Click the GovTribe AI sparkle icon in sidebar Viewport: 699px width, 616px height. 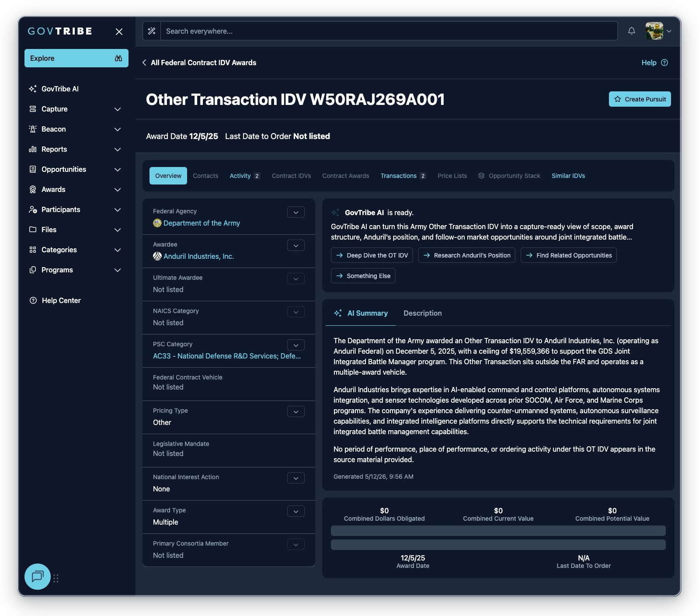[x=33, y=89]
